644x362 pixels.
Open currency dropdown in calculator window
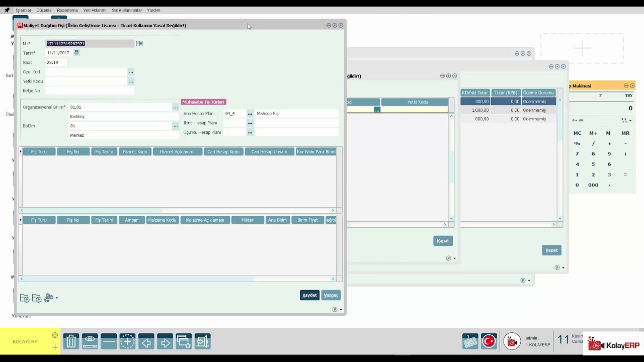pyautogui.click(x=626, y=121)
